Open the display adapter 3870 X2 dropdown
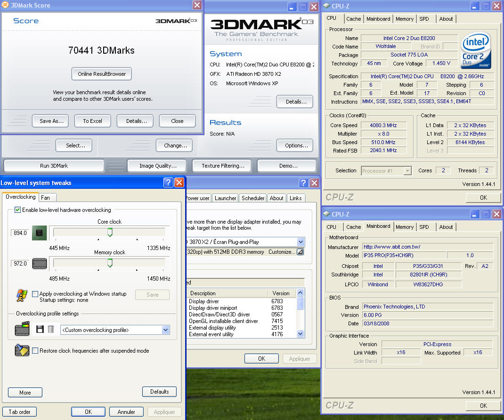The height and width of the screenshot is (420, 504). tap(301, 242)
